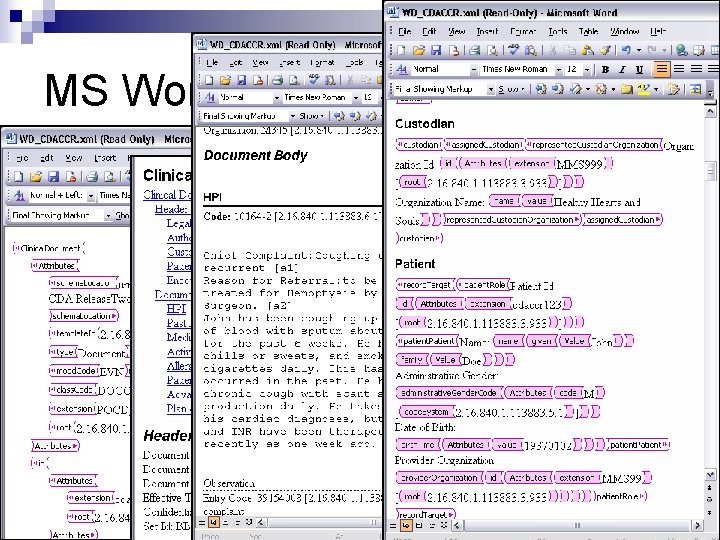Open Accept Change dropdown arrow in front window

[587, 89]
